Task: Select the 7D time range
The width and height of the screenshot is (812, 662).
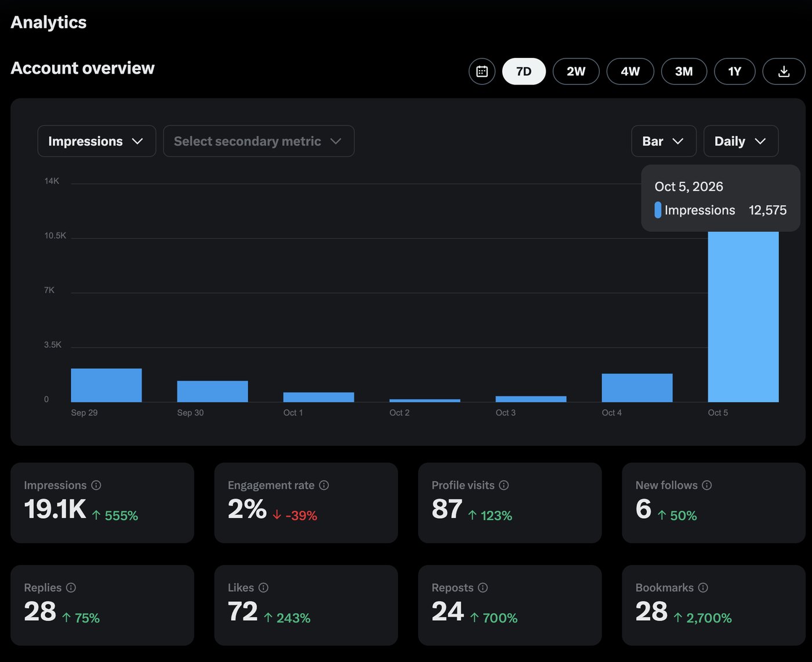Action: pyautogui.click(x=524, y=71)
